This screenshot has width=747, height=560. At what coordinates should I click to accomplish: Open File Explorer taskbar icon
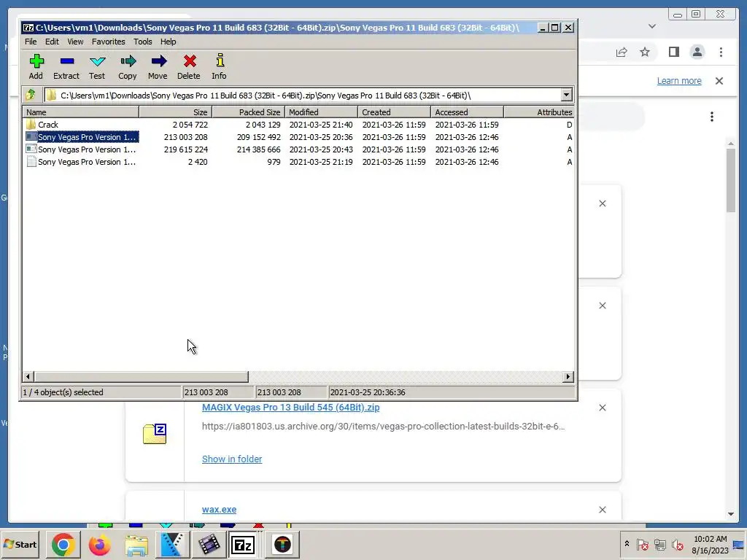(136, 545)
